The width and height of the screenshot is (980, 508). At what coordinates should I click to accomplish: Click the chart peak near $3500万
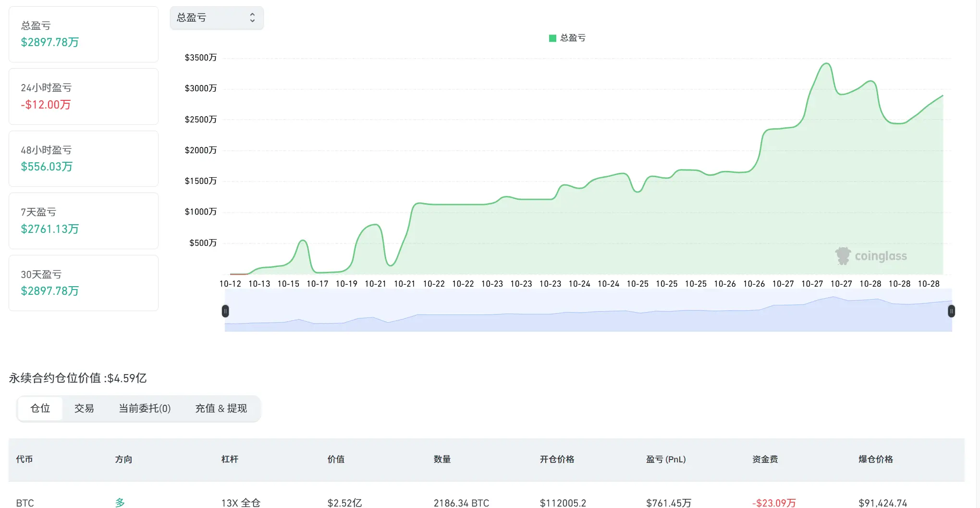click(826, 63)
